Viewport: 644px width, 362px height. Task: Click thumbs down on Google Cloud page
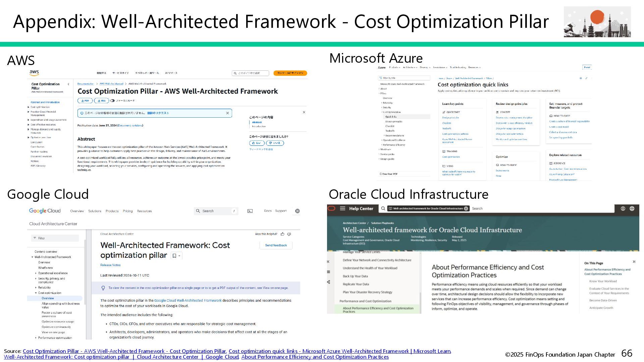(289, 234)
